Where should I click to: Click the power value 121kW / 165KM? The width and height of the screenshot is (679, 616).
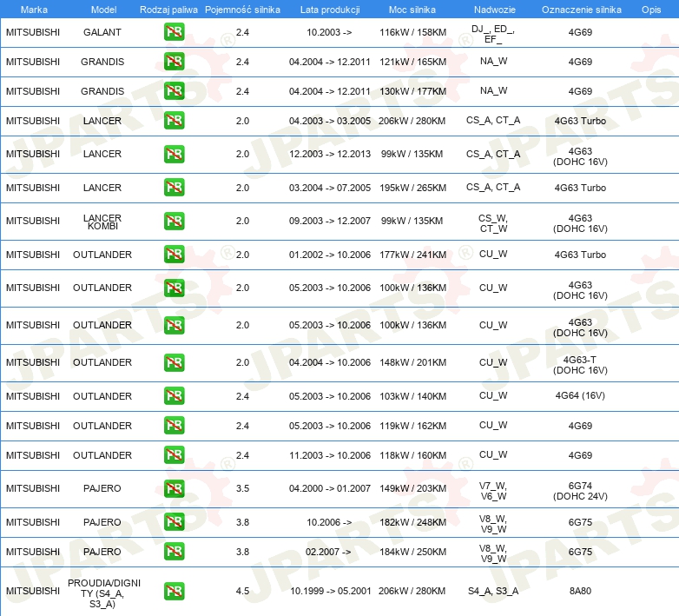point(412,62)
